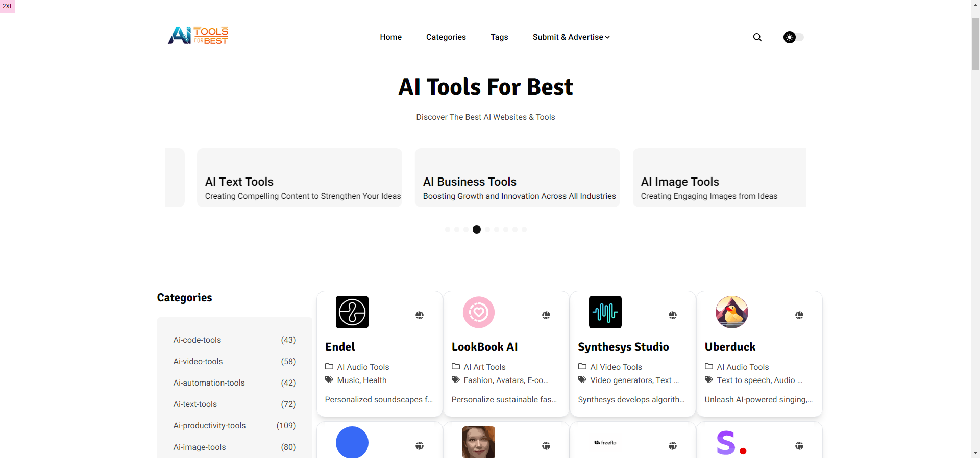Select the active fourth carousel dot
Viewport: 980px width, 458px height.
[477, 230]
